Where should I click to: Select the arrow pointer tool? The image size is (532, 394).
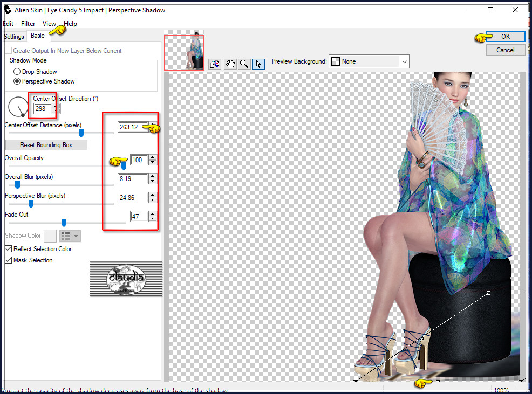tap(258, 64)
